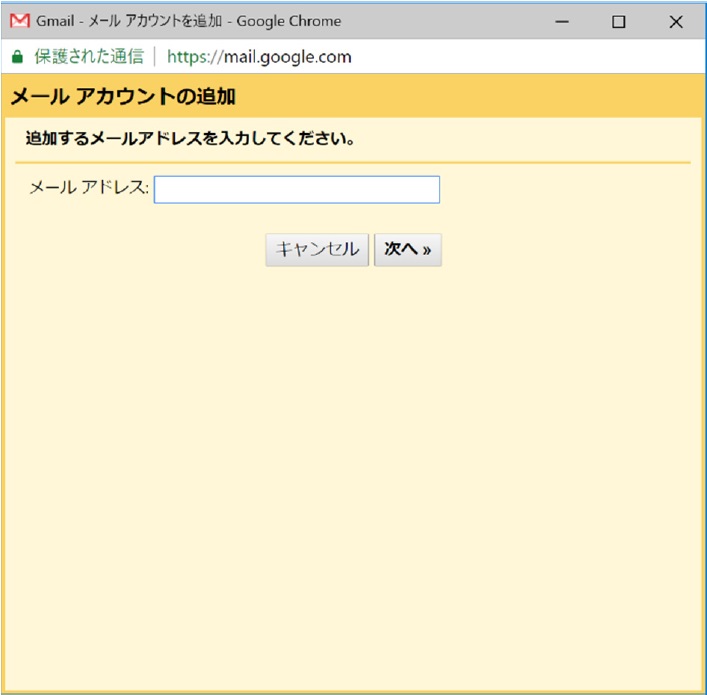
Task: Click the メール アドレス input field
Action: pyautogui.click(x=297, y=189)
